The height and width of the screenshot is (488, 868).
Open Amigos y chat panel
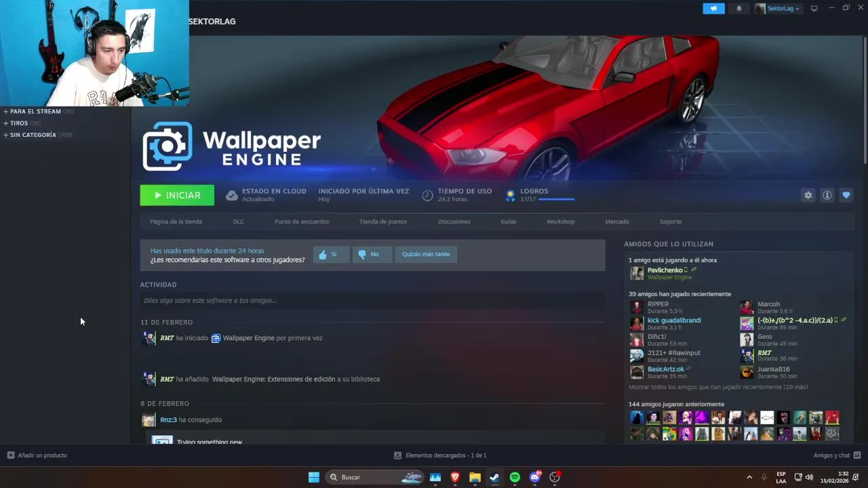837,455
